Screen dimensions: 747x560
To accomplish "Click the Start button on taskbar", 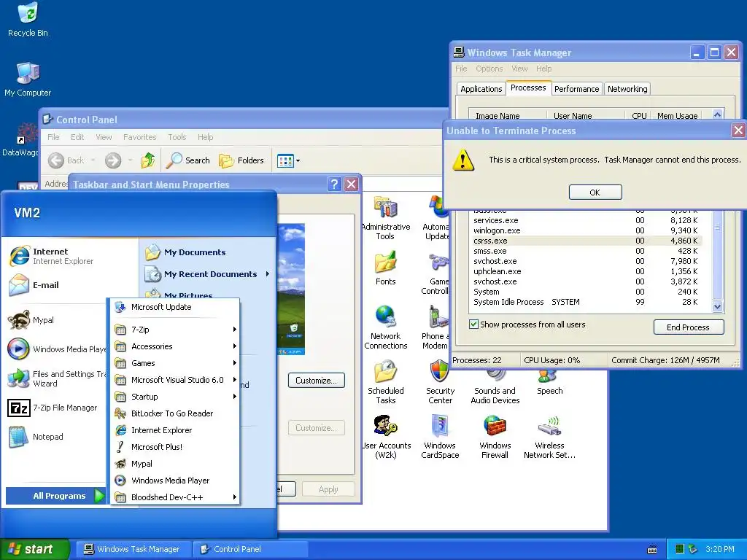I will [x=34, y=549].
